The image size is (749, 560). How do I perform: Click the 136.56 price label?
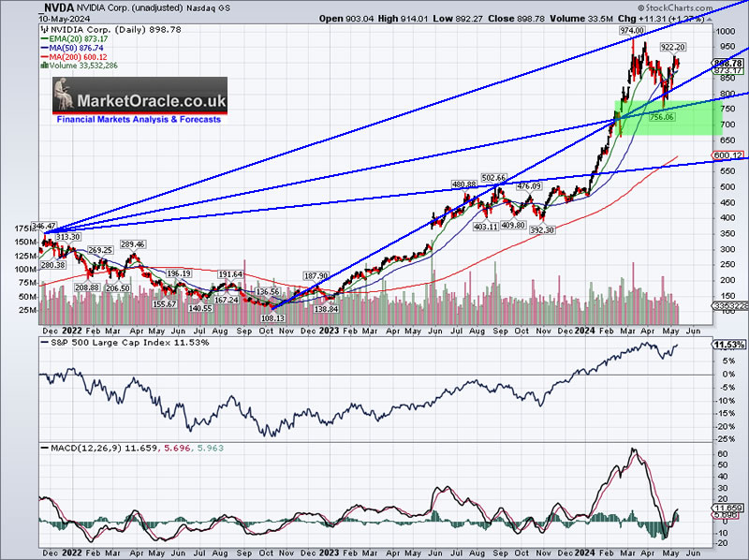pyautogui.click(x=268, y=291)
